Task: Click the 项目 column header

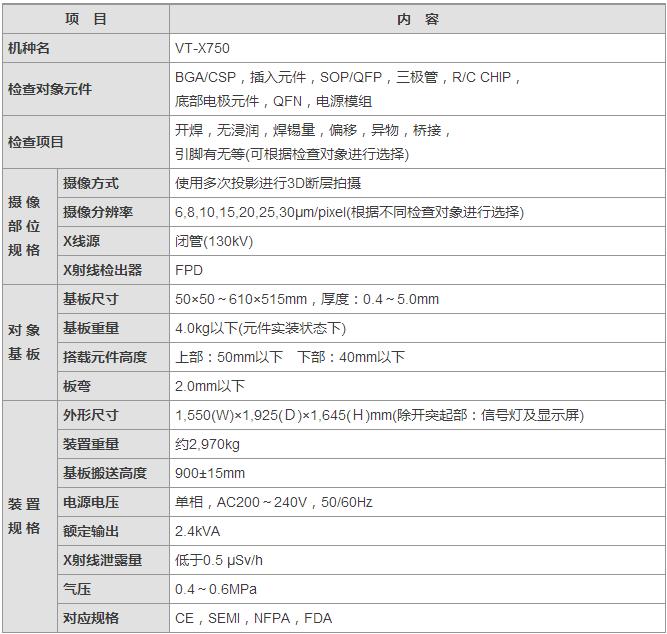Action: 85,19
